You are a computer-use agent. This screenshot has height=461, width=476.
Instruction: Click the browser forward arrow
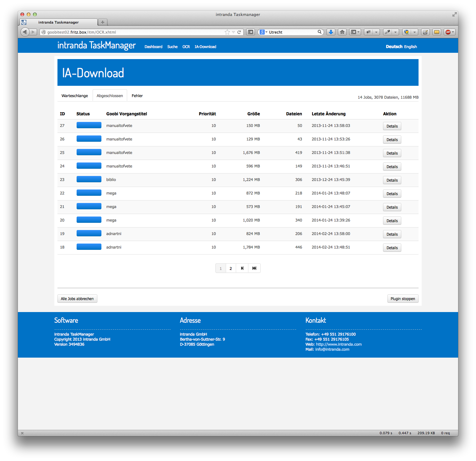tap(33, 32)
